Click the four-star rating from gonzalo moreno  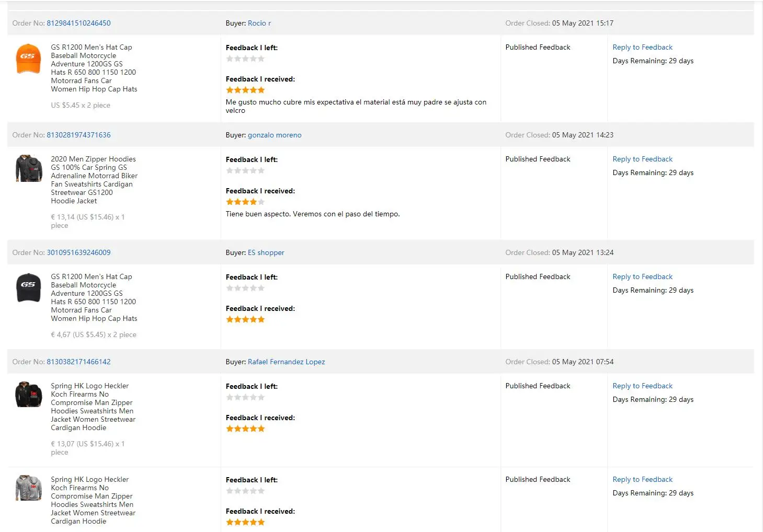(245, 202)
